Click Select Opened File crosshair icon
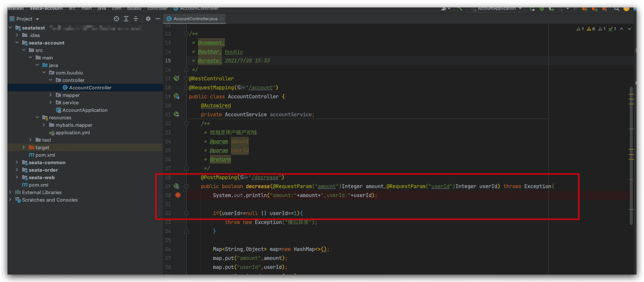This screenshot has height=282, width=644. tap(116, 19)
